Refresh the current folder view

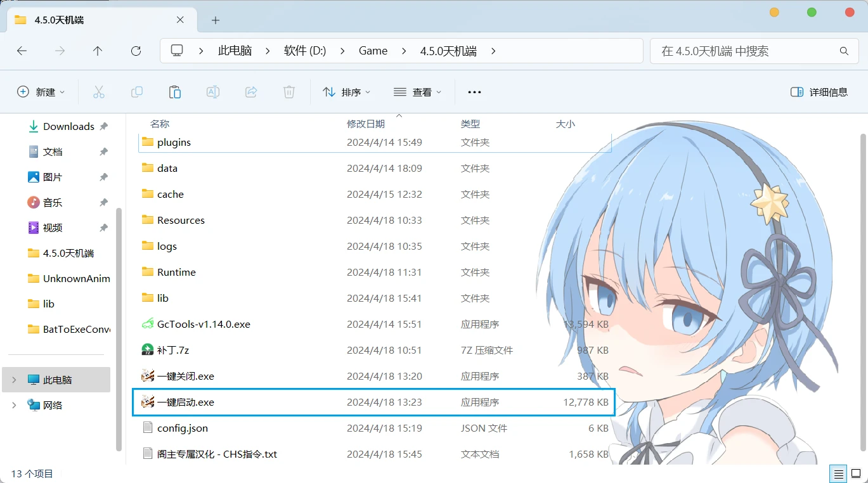pyautogui.click(x=136, y=51)
